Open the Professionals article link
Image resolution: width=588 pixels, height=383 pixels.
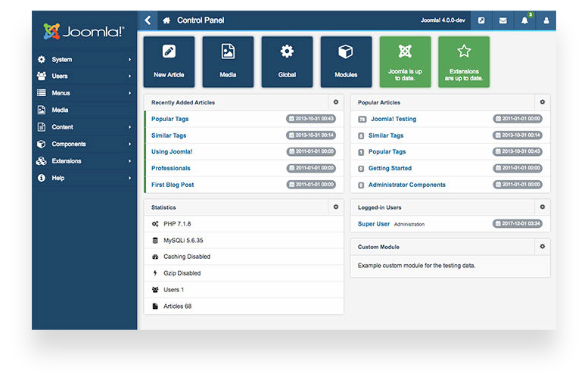(x=170, y=168)
